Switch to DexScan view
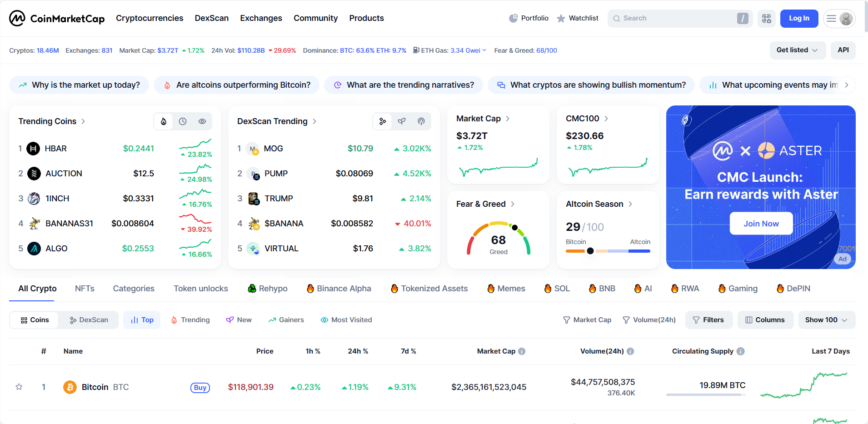868x424 pixels. 89,320
